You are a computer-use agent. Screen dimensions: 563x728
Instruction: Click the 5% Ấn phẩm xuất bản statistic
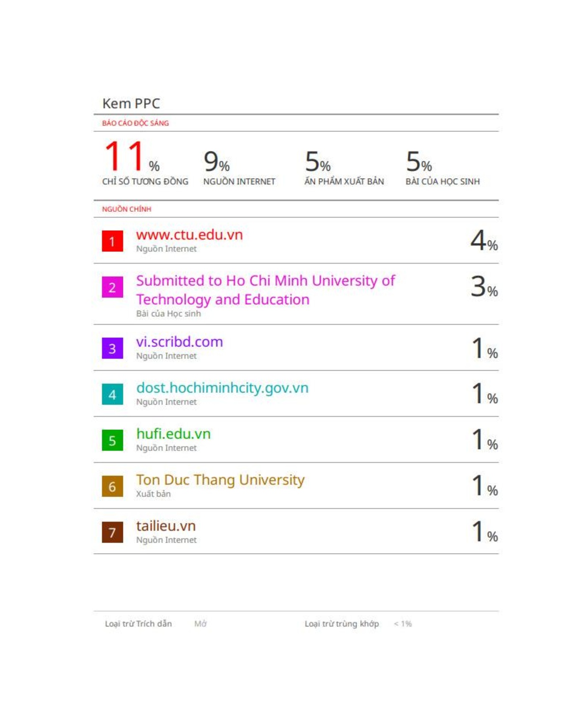point(317,162)
